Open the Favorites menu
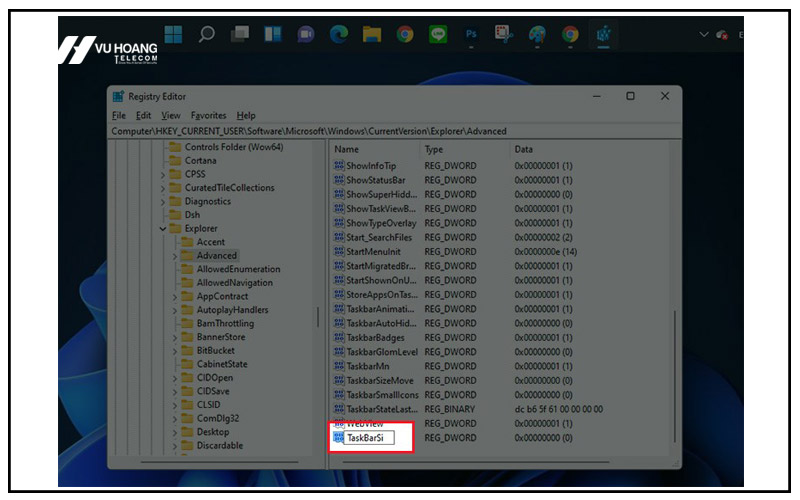This screenshot has width=800, height=500. (209, 116)
